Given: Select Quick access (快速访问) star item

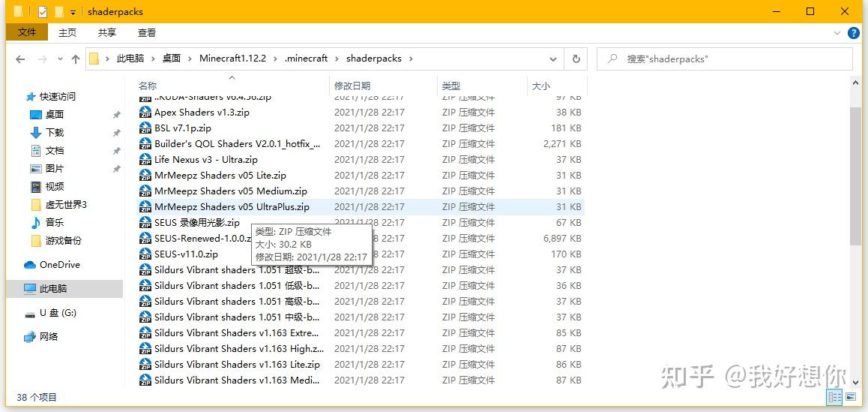Looking at the screenshot, I should [58, 97].
